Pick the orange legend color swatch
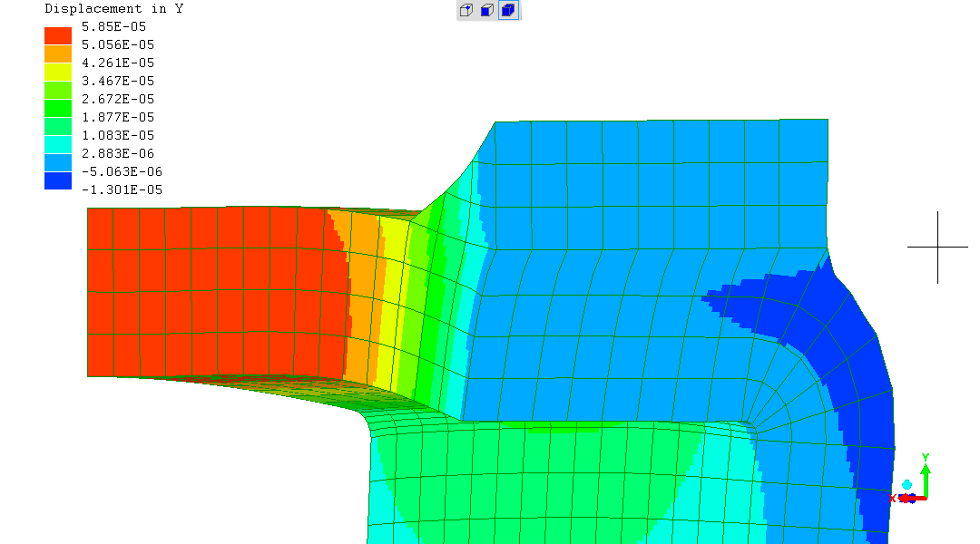 point(58,53)
